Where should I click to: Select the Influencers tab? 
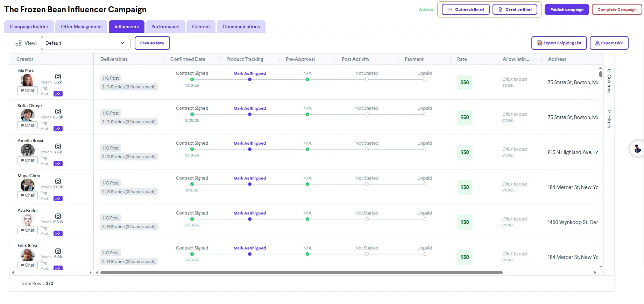tap(127, 27)
